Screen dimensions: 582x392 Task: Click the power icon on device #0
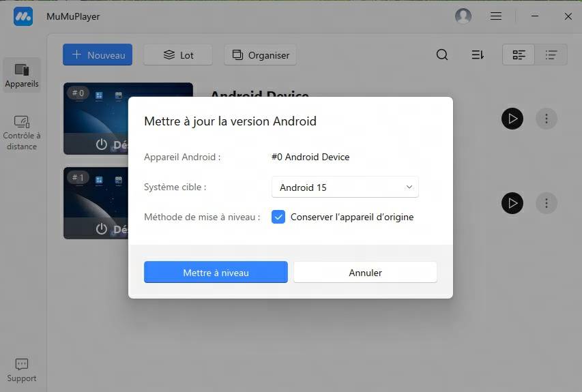[x=102, y=145]
